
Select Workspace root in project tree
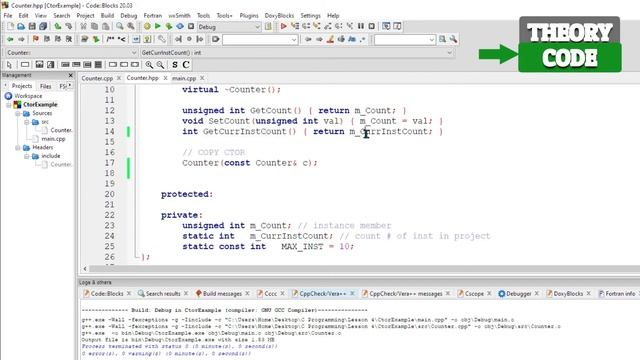(x=28, y=96)
